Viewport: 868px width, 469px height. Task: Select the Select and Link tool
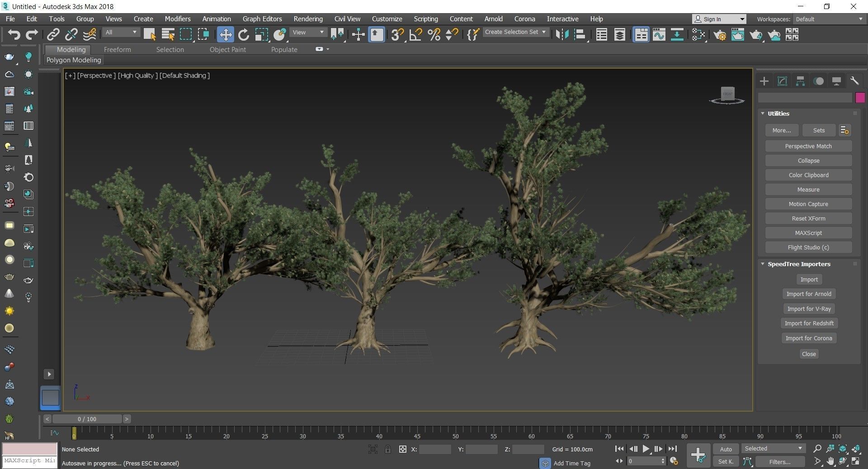click(53, 35)
